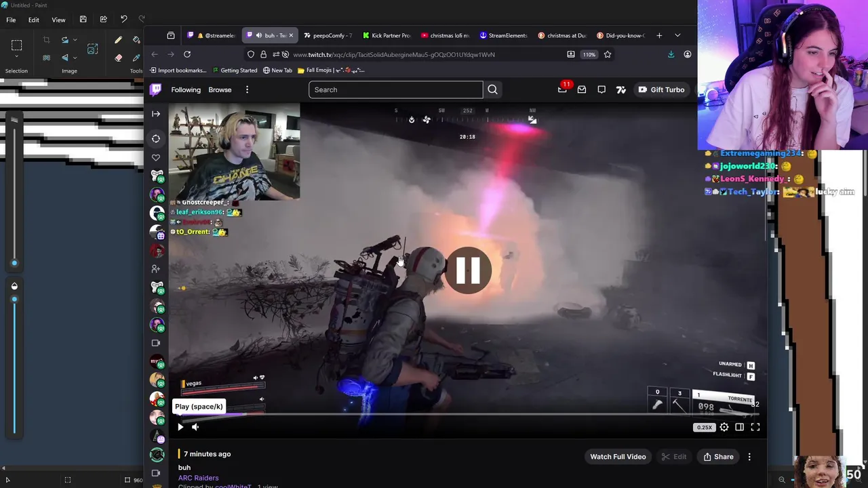Click the site padlock icon

263,54
